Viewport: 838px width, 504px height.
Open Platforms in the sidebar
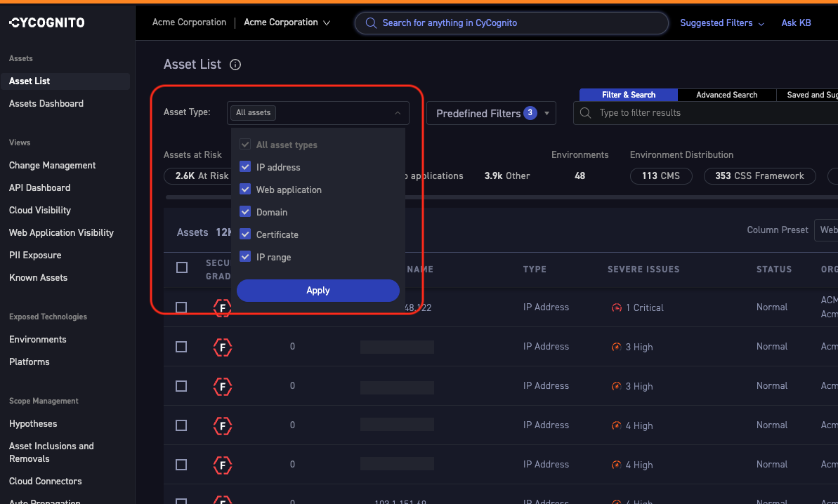click(x=30, y=362)
